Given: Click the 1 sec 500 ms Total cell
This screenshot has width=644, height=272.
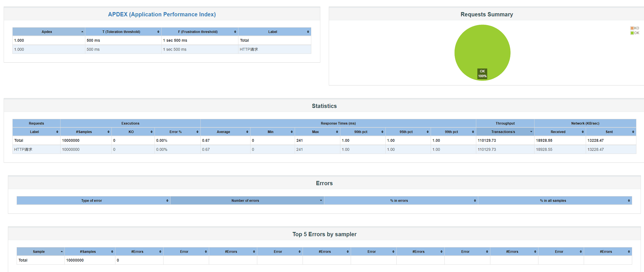Looking at the screenshot, I should (200, 40).
